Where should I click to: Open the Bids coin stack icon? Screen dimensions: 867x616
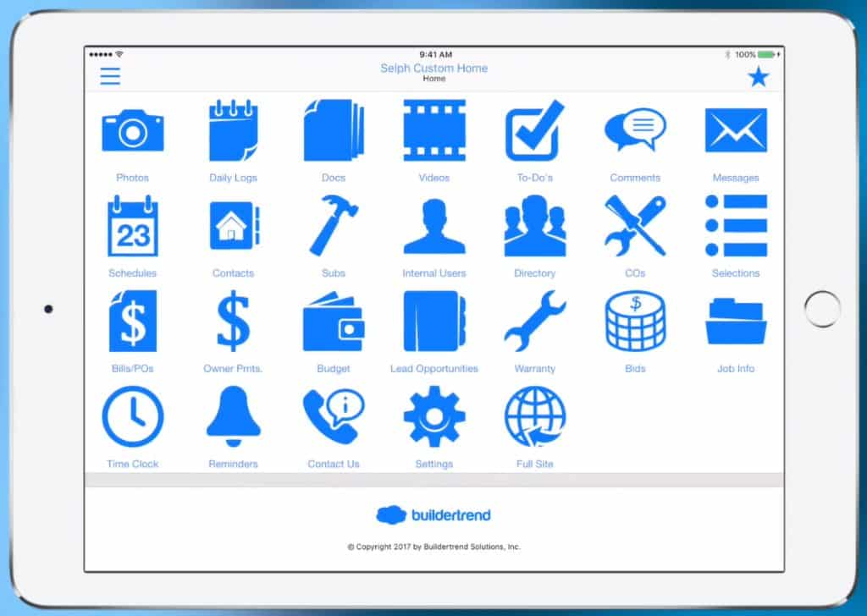[x=635, y=322]
